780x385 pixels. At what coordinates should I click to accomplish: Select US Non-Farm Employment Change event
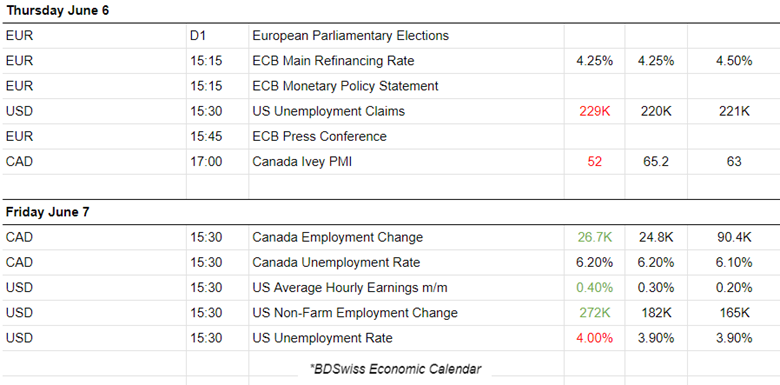(x=355, y=313)
